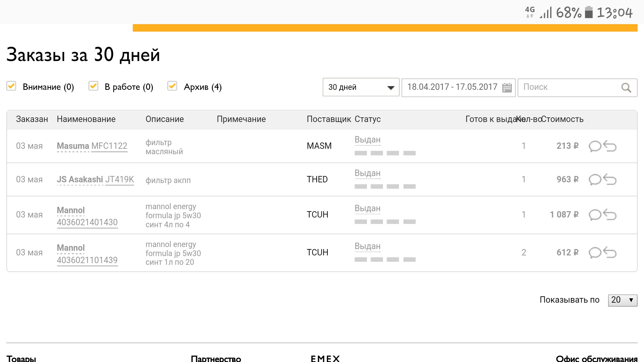Toggle the В работе (0) checkbox

click(93, 86)
